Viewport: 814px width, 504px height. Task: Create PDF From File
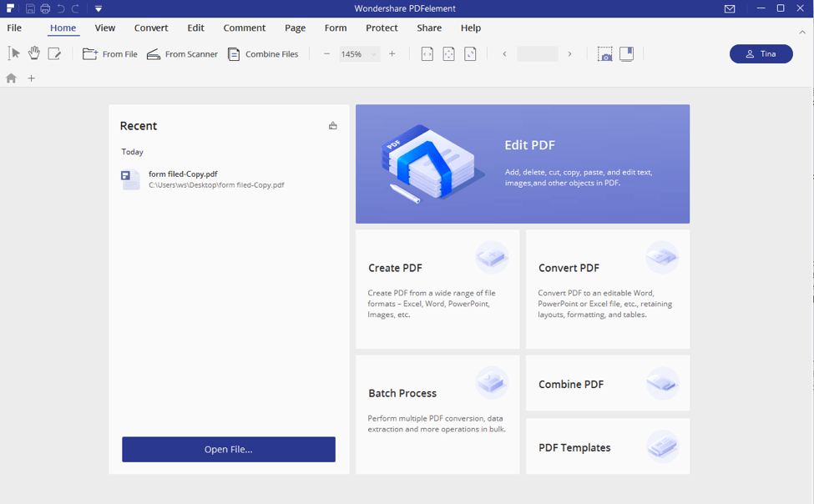point(110,54)
